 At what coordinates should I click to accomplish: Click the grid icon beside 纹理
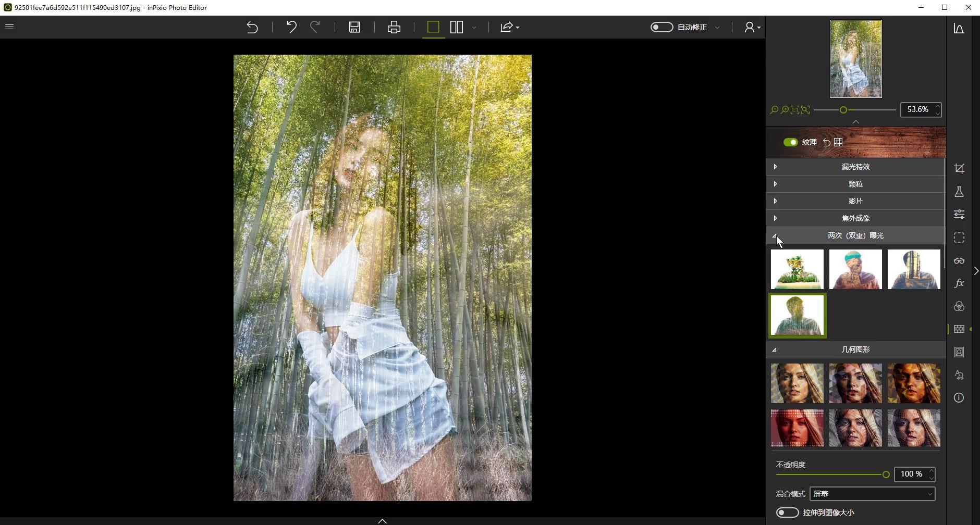coord(838,142)
